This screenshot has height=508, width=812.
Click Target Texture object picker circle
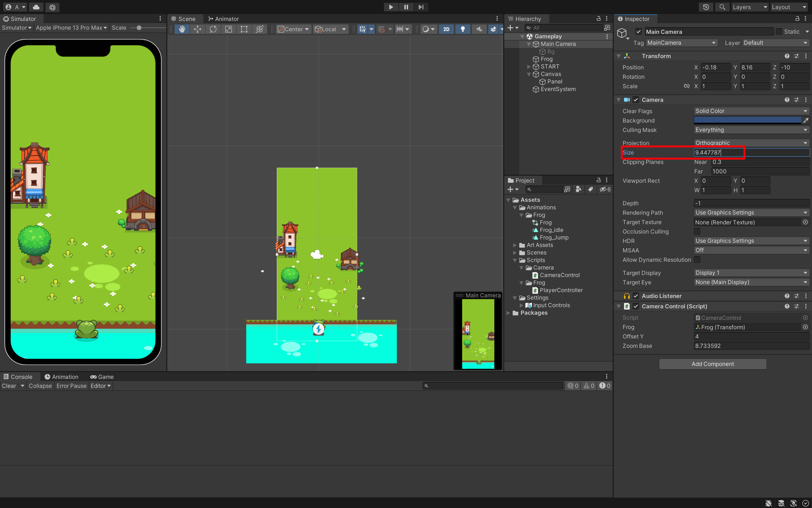coord(805,222)
